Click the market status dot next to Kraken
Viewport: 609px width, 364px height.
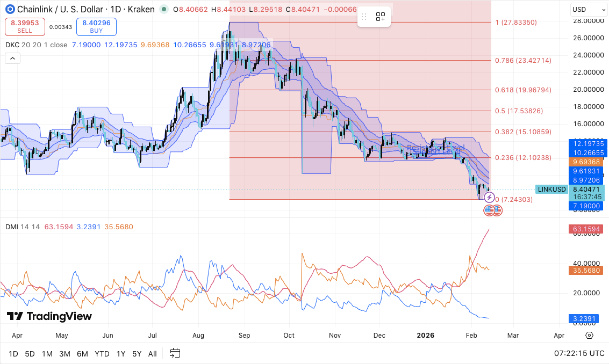coord(164,9)
